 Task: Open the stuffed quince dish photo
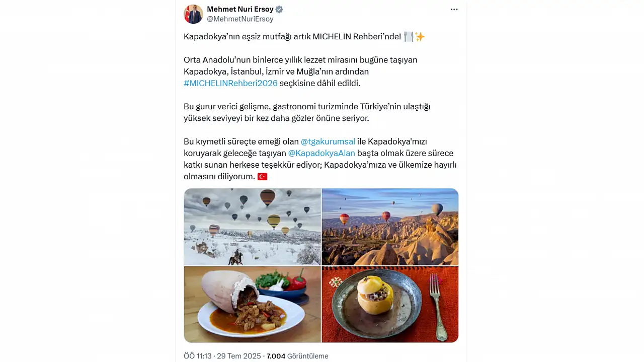coord(390,304)
